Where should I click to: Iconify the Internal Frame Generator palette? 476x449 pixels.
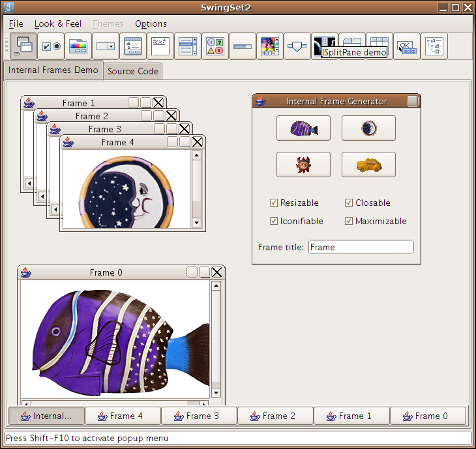point(412,101)
